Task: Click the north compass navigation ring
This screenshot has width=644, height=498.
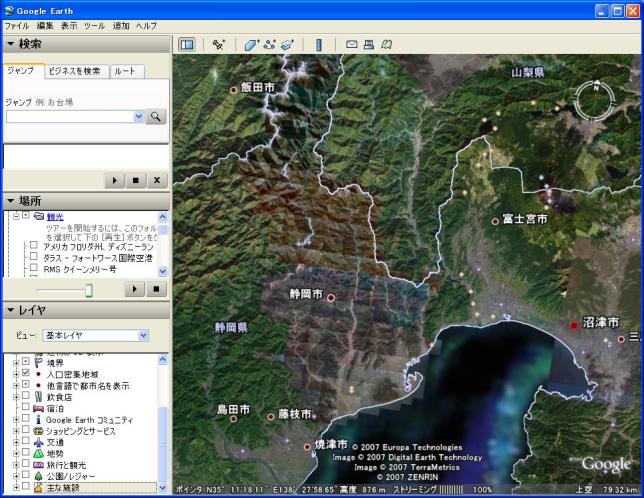Action: coord(595,101)
